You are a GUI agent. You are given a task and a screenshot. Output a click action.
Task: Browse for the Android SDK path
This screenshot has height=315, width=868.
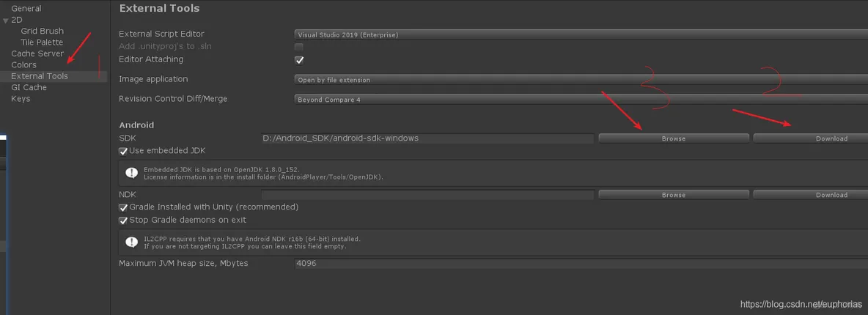(x=673, y=138)
